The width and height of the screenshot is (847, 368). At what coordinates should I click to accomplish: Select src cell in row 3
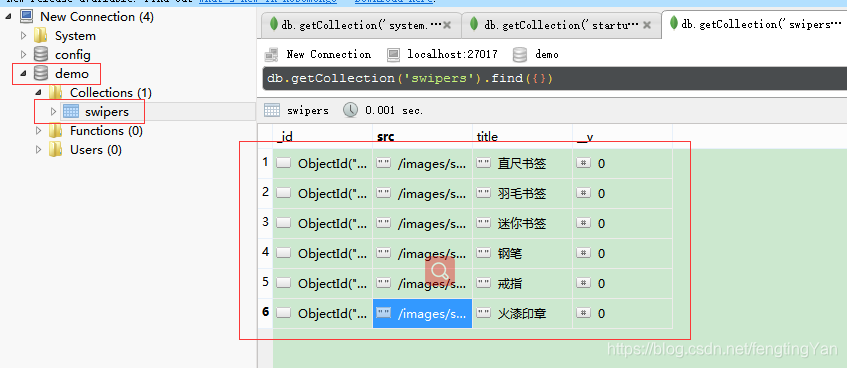tap(422, 224)
